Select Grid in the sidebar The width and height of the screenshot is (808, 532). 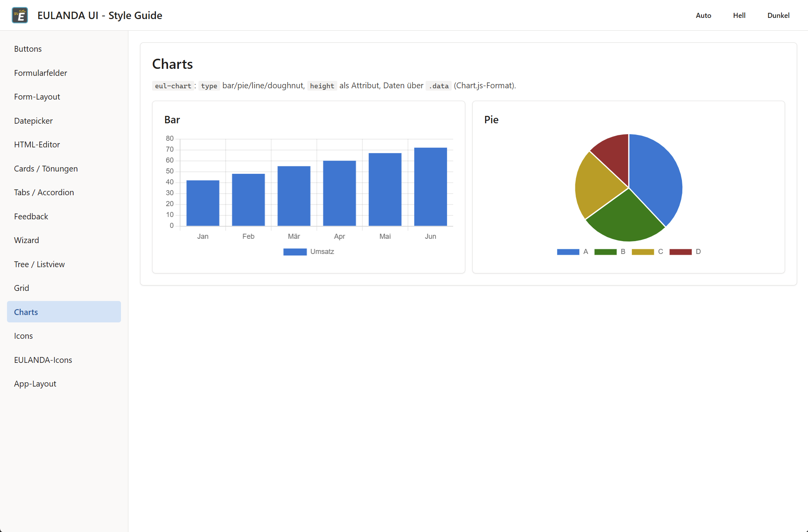(64, 288)
